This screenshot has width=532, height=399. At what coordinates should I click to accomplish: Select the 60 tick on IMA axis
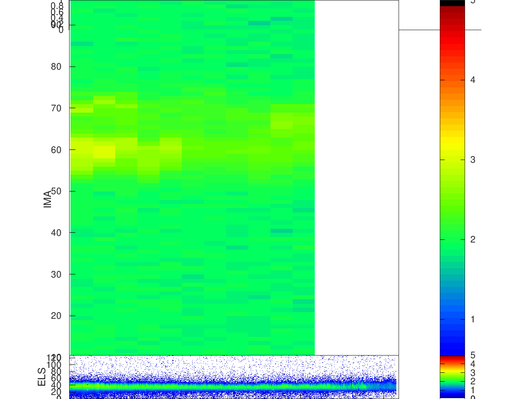(x=56, y=149)
